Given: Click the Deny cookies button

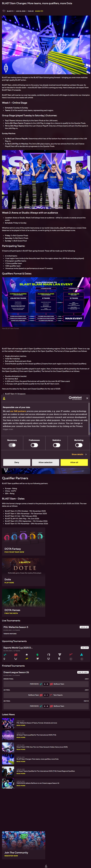Looking at the screenshot, I should [16, 462].
